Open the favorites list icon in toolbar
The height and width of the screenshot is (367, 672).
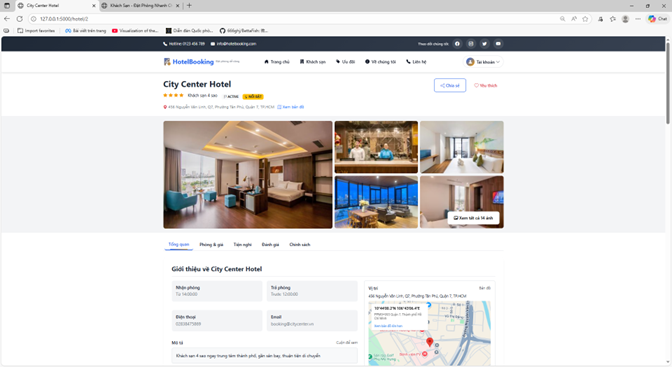pos(613,19)
